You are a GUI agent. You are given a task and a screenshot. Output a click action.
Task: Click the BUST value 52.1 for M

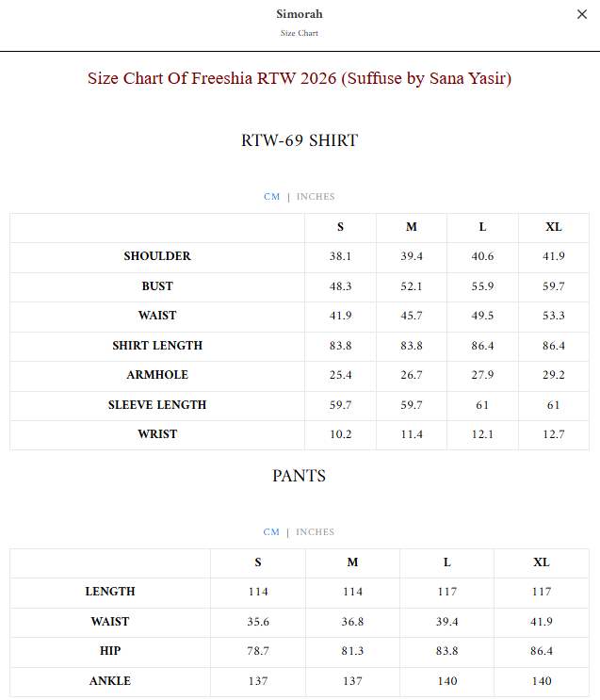[x=412, y=286]
